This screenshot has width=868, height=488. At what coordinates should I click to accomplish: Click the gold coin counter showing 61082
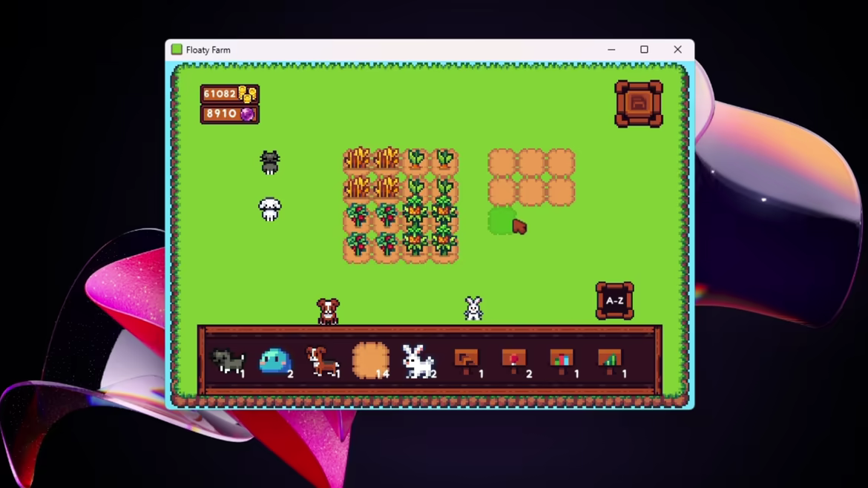tap(230, 94)
